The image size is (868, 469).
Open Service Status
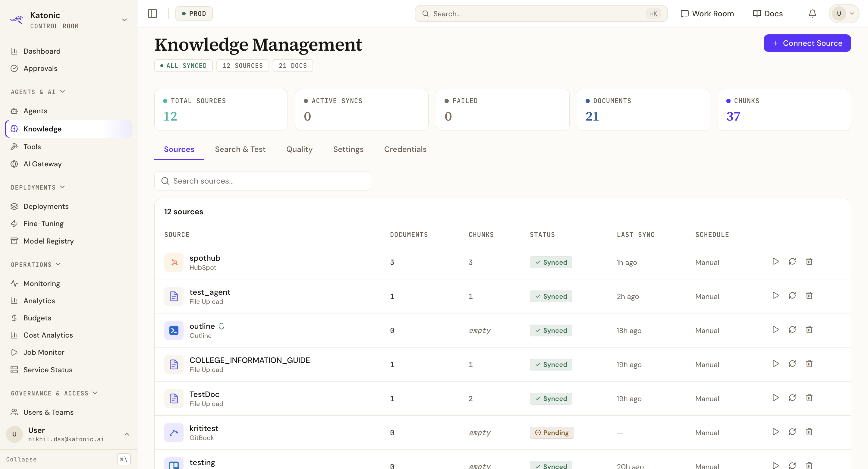[68, 370]
